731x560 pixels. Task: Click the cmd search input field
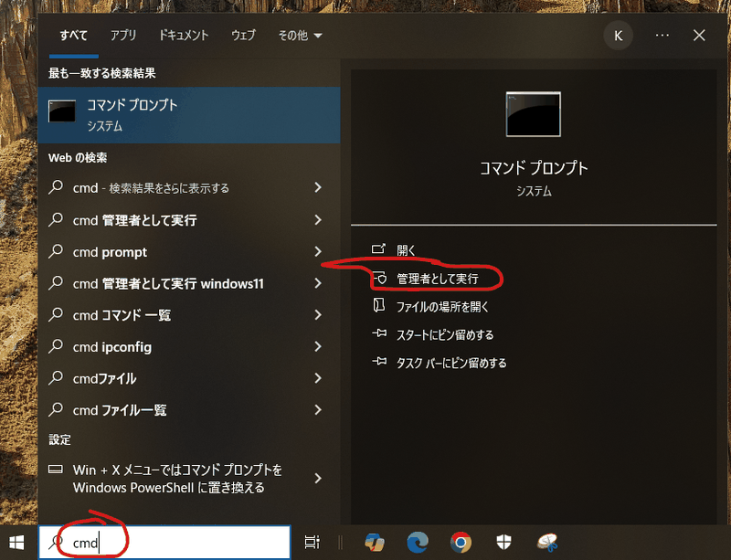click(164, 543)
